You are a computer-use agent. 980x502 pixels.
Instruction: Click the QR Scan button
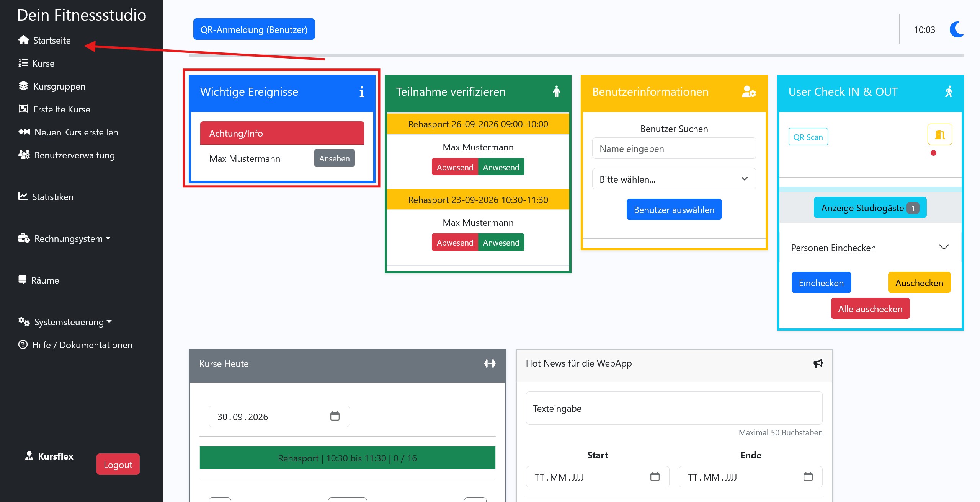point(808,137)
